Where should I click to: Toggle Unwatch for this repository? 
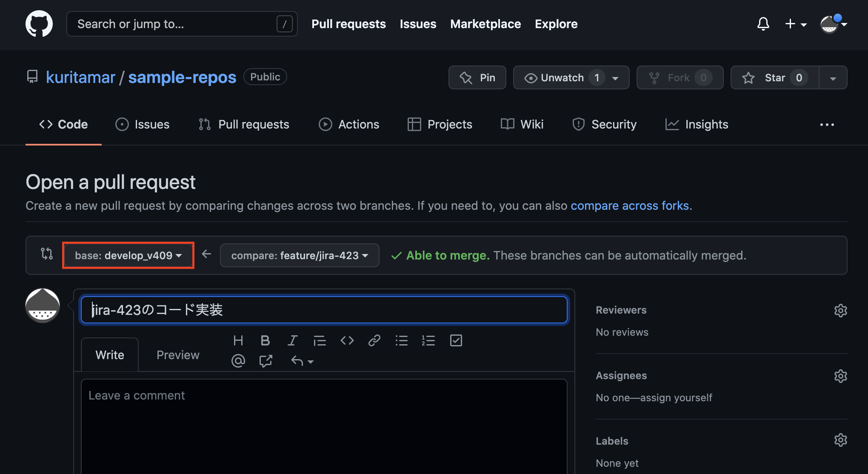562,77
